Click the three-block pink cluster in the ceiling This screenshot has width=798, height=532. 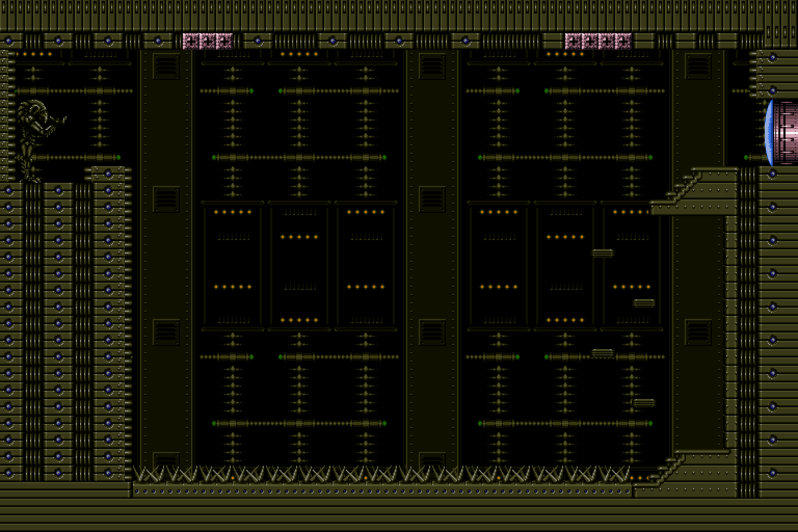208,41
